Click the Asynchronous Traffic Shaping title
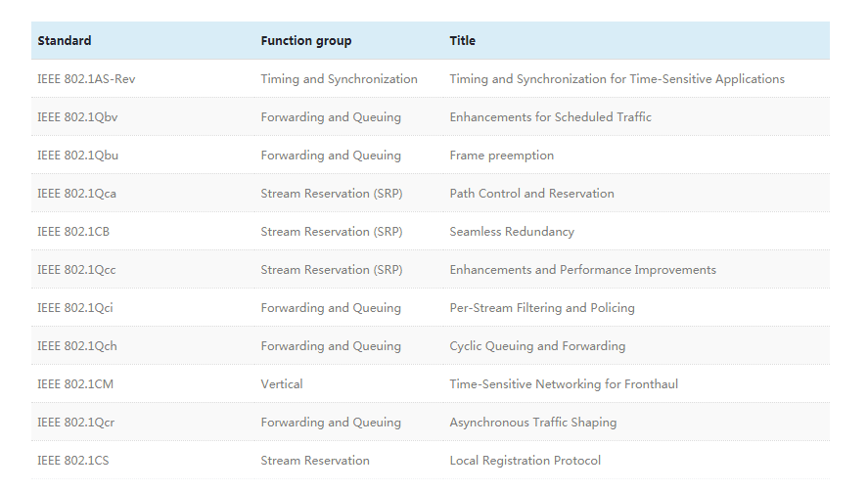Image resolution: width=868 pixels, height=491 pixels. pyautogui.click(x=533, y=423)
